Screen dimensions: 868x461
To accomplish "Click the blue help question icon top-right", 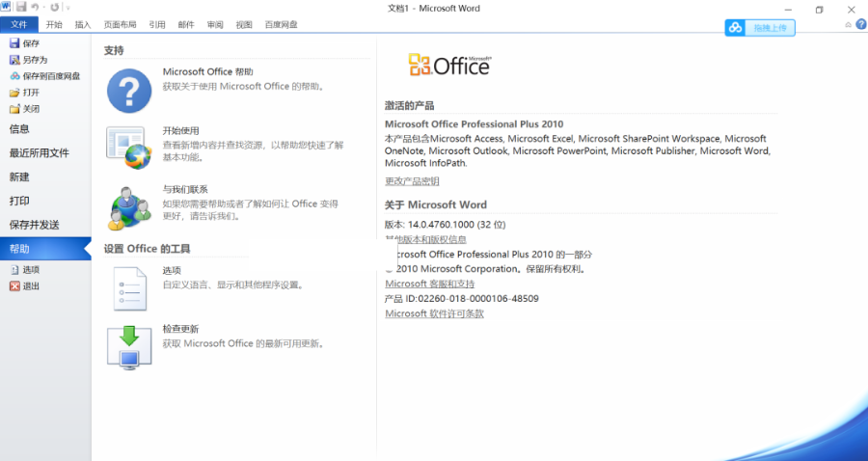I will pyautogui.click(x=861, y=24).
